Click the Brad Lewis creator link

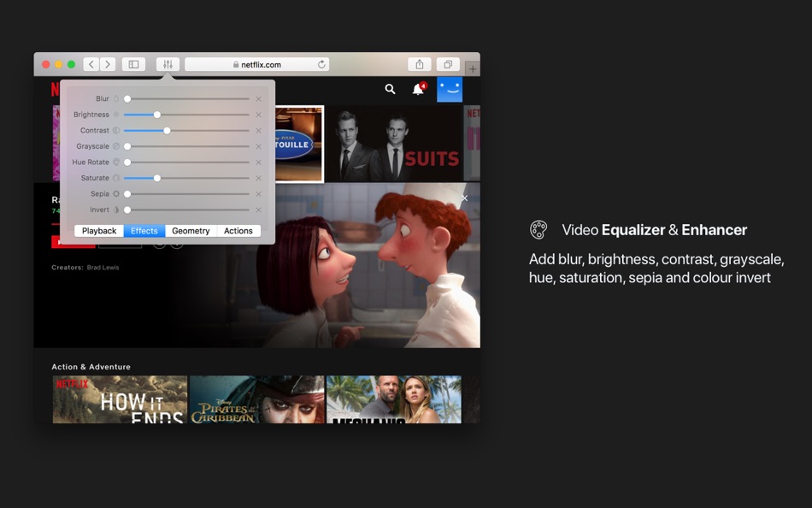click(103, 268)
